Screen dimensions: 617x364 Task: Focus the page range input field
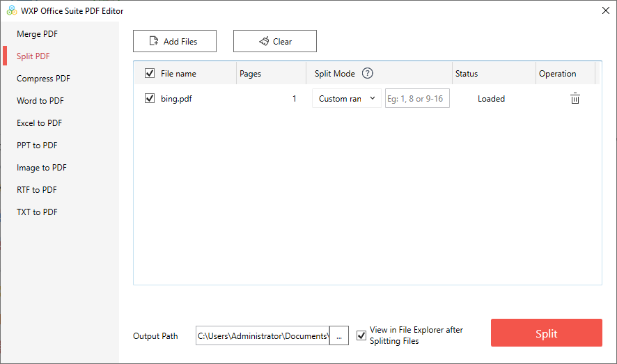point(417,98)
